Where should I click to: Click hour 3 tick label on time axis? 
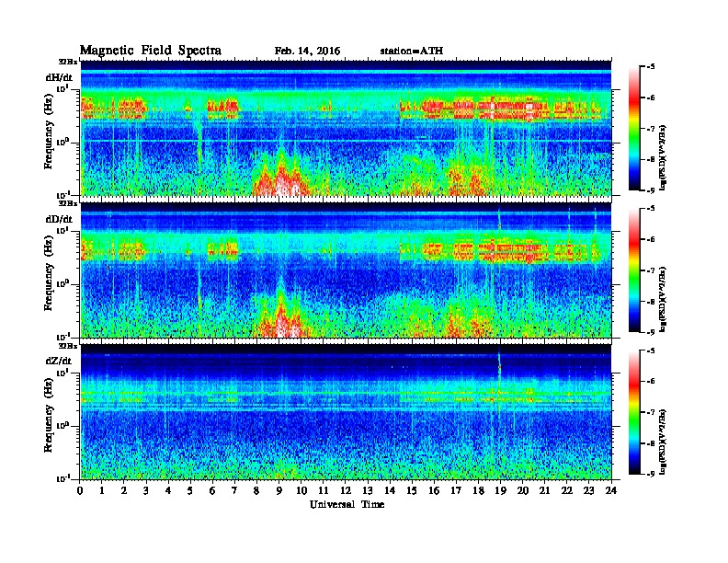click(x=146, y=490)
